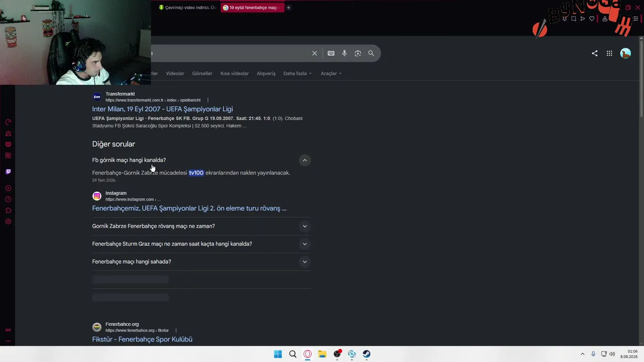Open OBS Studio from the taskbar
Viewport: 644px width, 362px height.
coord(337,354)
